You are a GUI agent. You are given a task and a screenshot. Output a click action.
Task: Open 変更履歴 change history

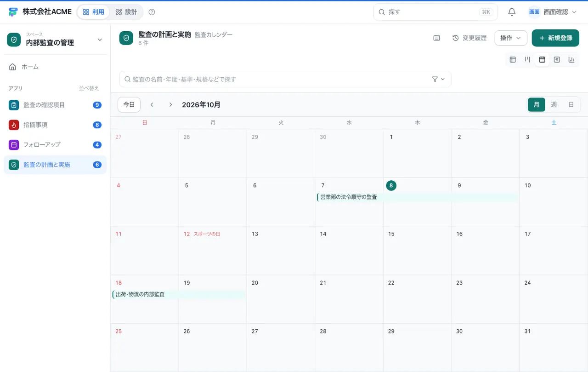(469, 38)
